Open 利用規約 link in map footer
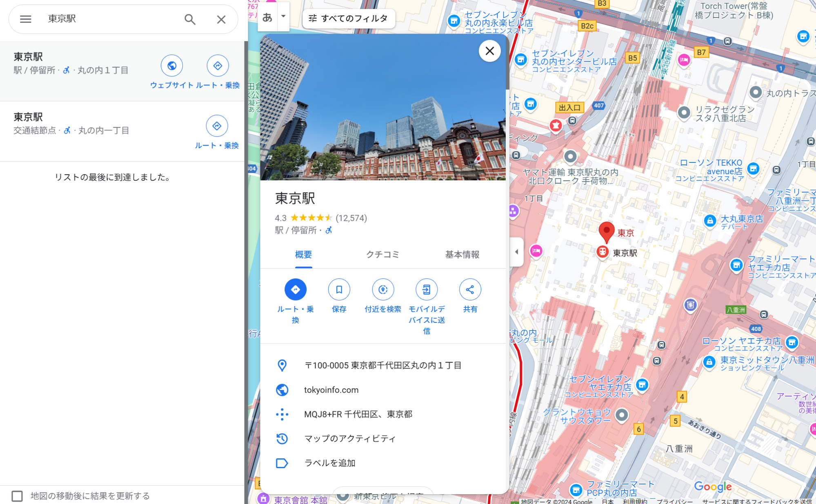Image resolution: width=816 pixels, height=504 pixels. coord(635,501)
